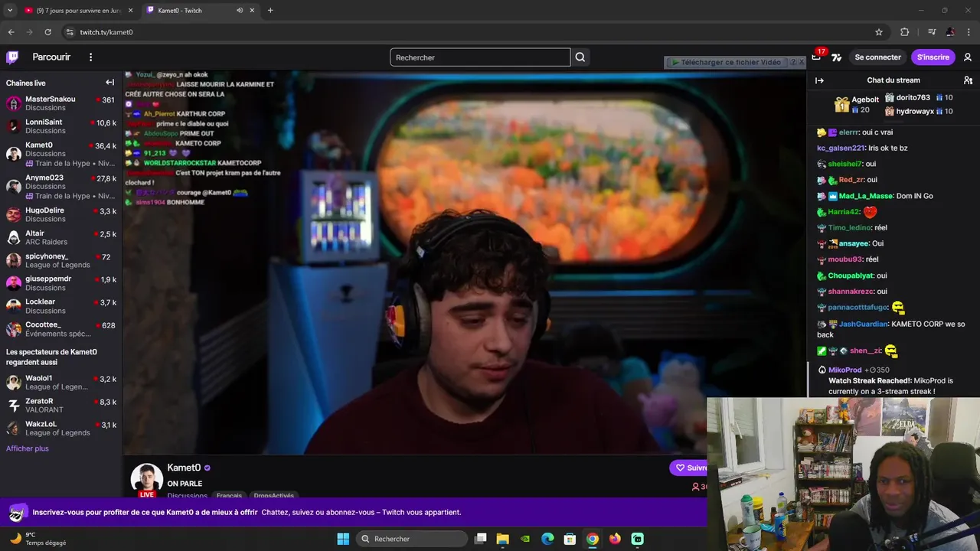Follow Kamet0 with Suivre button
The image size is (980, 551).
[x=688, y=468]
